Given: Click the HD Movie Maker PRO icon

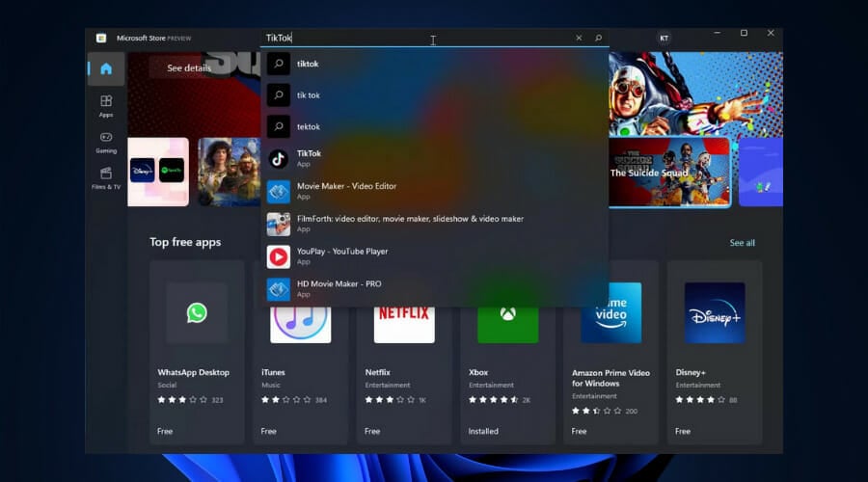Looking at the screenshot, I should (278, 289).
